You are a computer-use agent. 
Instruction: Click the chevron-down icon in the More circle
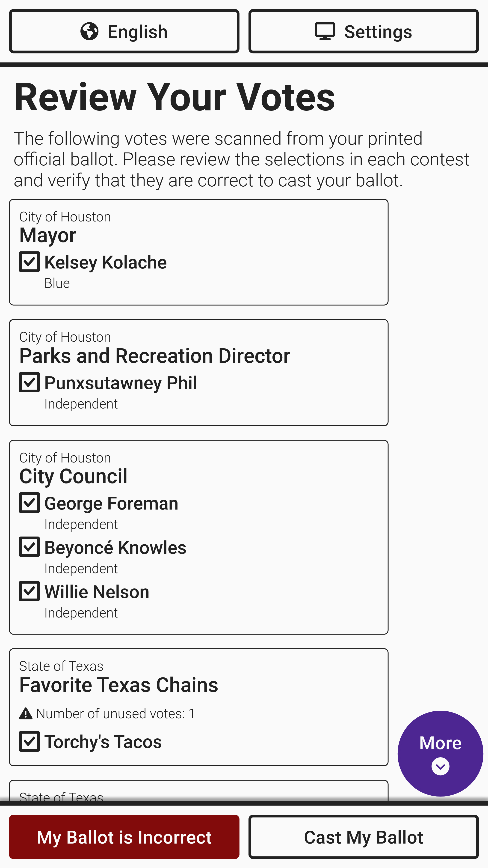point(440,766)
